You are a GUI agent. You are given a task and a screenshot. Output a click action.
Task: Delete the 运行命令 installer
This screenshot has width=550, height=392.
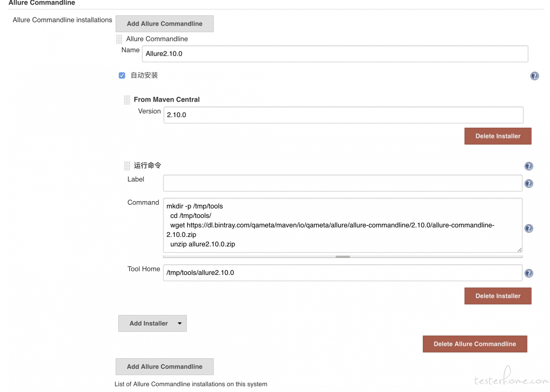click(x=498, y=296)
